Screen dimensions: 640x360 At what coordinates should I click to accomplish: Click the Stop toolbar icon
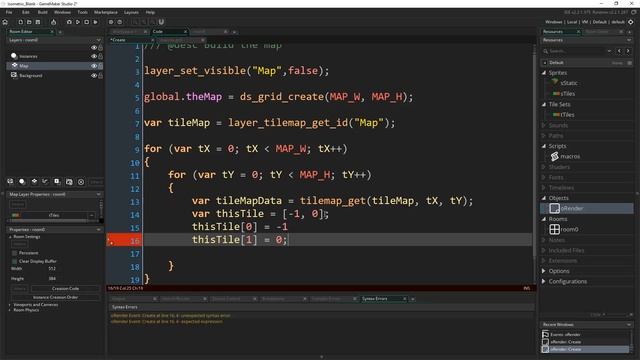87,22
